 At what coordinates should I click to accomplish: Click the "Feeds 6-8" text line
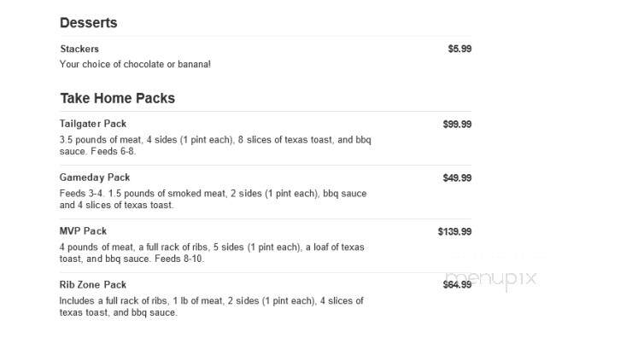113,151
